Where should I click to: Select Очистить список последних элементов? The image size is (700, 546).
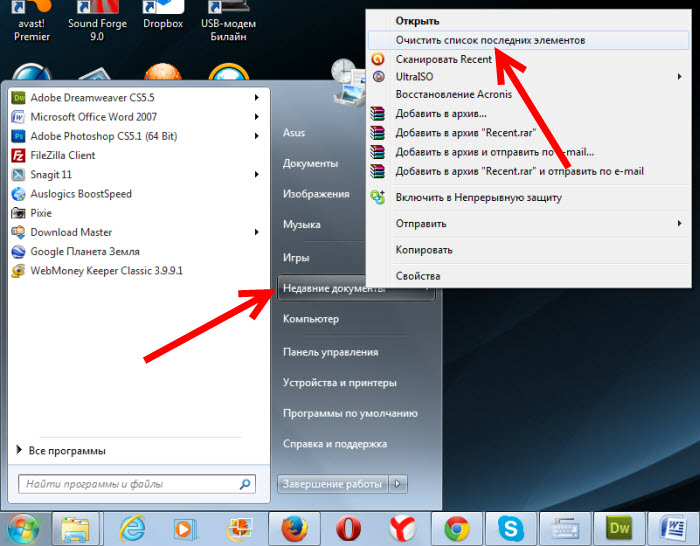pyautogui.click(x=490, y=41)
